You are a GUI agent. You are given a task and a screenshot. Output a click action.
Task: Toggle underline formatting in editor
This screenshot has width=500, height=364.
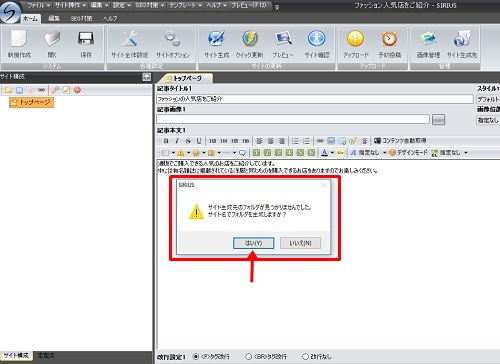tap(199, 141)
